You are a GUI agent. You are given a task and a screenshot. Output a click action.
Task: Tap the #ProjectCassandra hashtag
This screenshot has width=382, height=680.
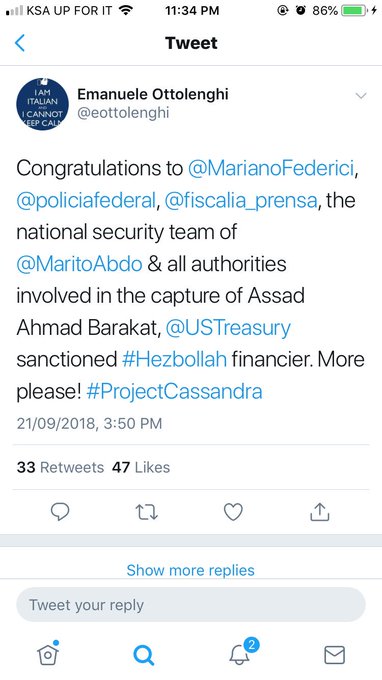(174, 391)
